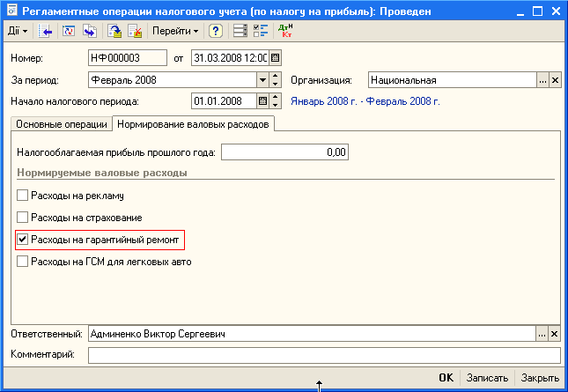Open calendar picker for document date

(276, 58)
